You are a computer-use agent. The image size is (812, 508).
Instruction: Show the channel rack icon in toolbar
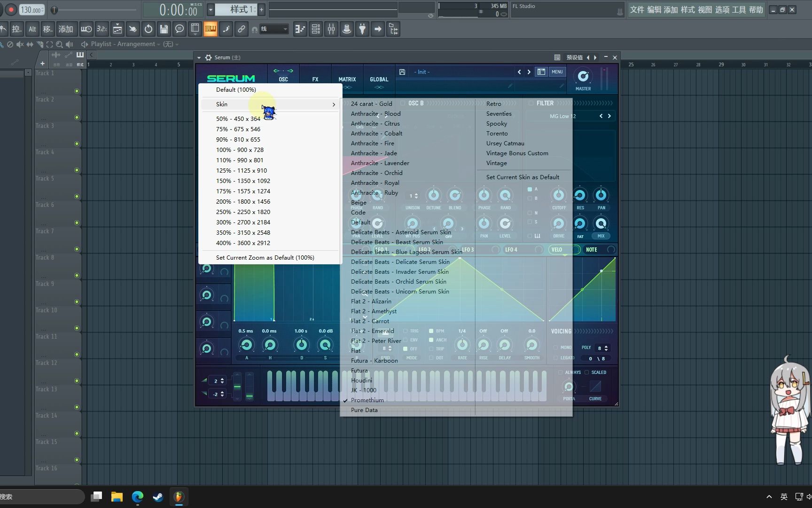click(x=316, y=29)
